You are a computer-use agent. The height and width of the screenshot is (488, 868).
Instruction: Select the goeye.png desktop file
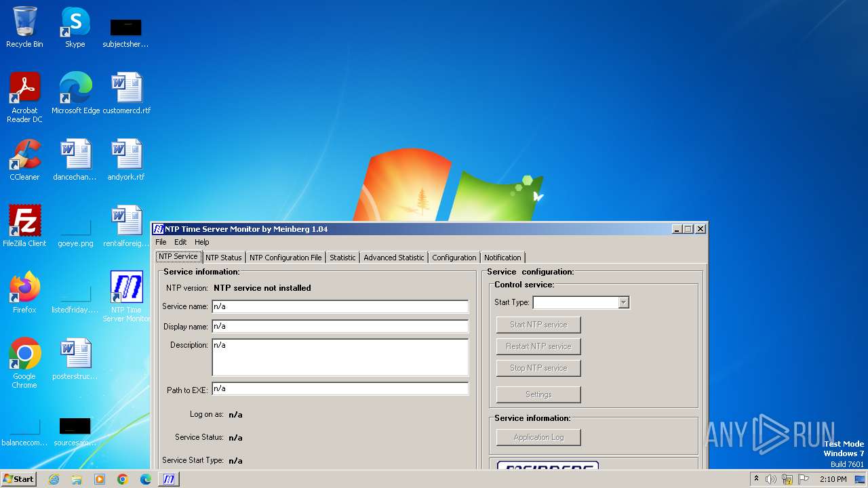point(75,230)
